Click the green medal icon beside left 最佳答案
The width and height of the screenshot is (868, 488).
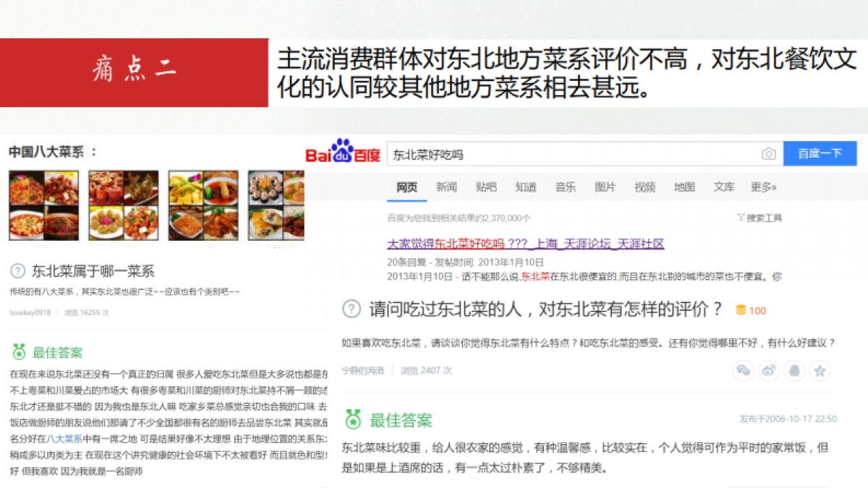(19, 352)
